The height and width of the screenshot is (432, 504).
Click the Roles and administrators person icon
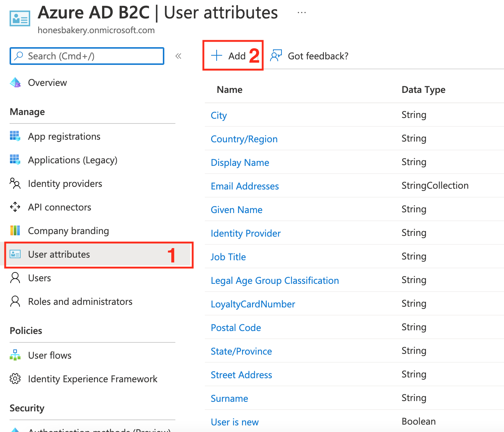[15, 301]
